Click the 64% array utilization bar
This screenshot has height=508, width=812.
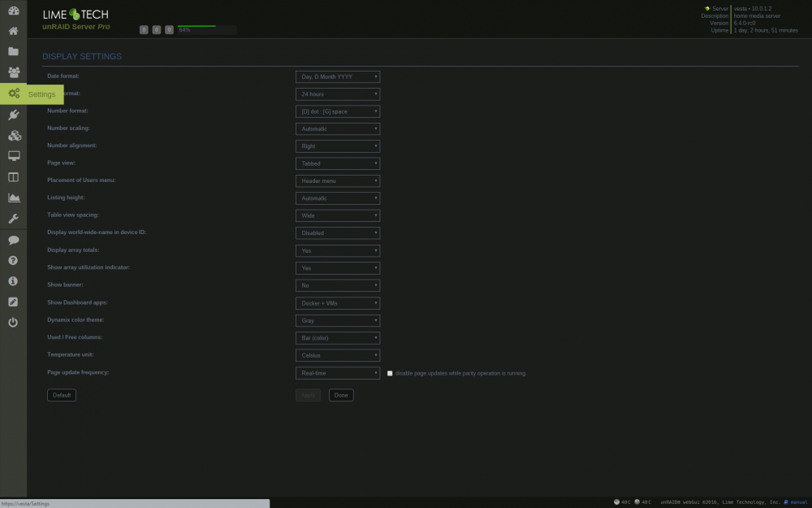point(206,29)
